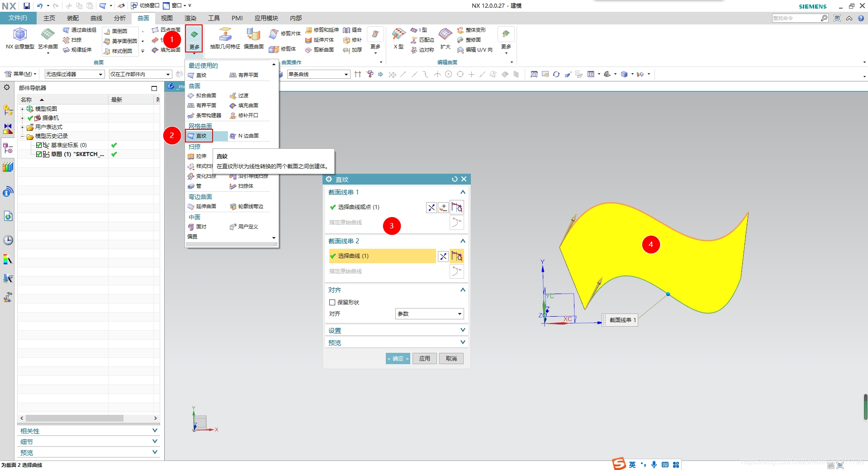Open the 无选择过滤器 dropdown
The width and height of the screenshot is (868, 470).
click(x=75, y=74)
